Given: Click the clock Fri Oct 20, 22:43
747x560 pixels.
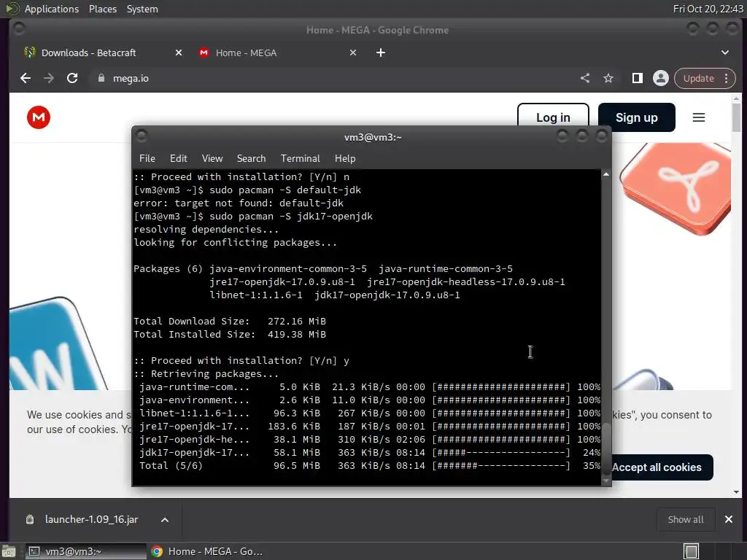Looking at the screenshot, I should point(708,9).
